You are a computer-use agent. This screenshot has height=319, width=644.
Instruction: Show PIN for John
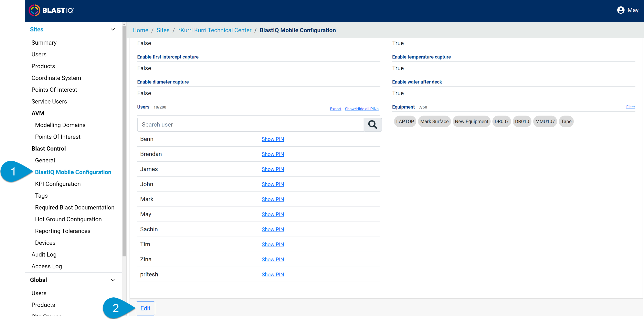[x=273, y=184]
